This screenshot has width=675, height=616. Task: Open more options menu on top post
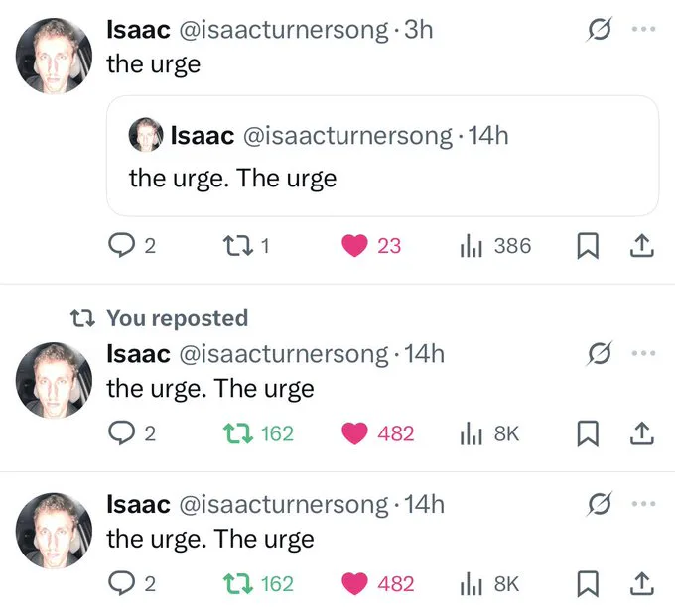coord(643,29)
